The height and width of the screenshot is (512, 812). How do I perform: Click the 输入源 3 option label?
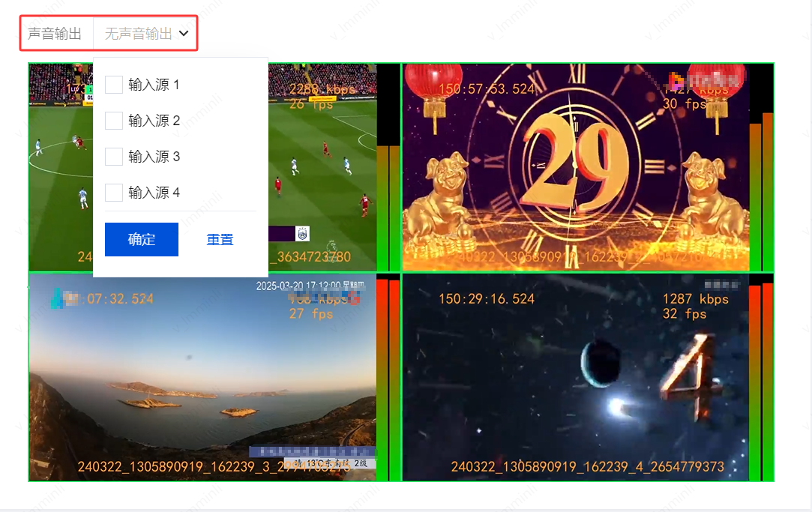[154, 157]
